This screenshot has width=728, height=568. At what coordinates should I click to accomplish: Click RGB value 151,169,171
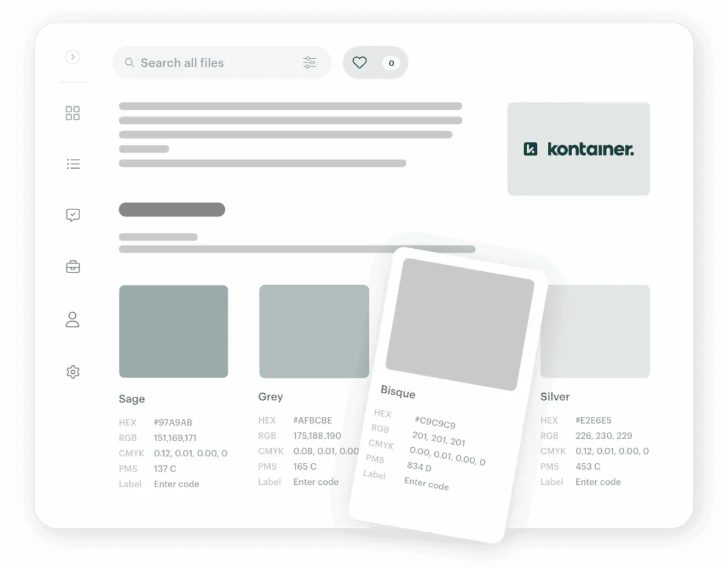click(x=175, y=438)
